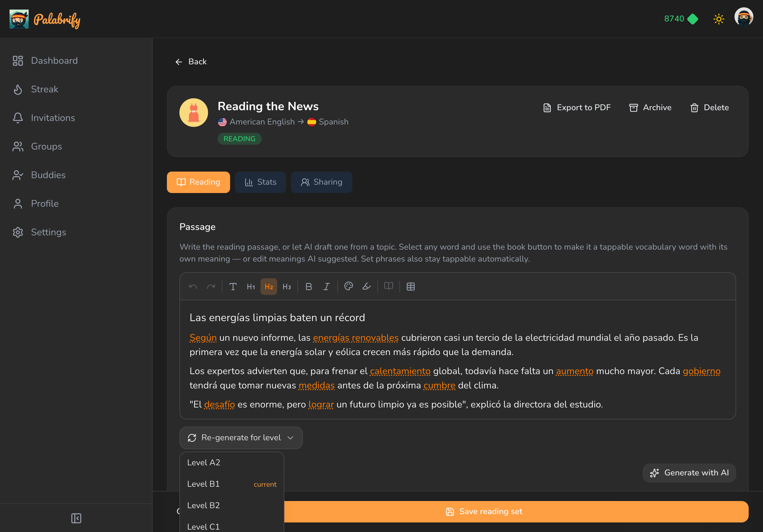Screen dimensions: 763x532
Task: Click Generate with AI
Action: tap(689, 473)
